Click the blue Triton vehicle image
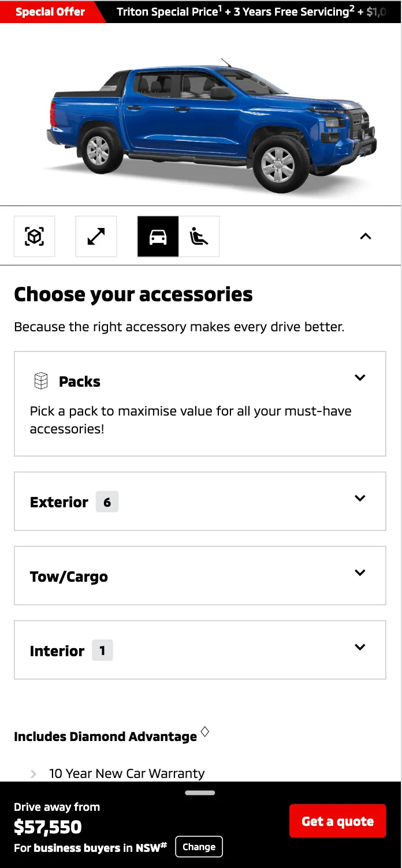Screen dimensions: 402x868 coord(201,118)
